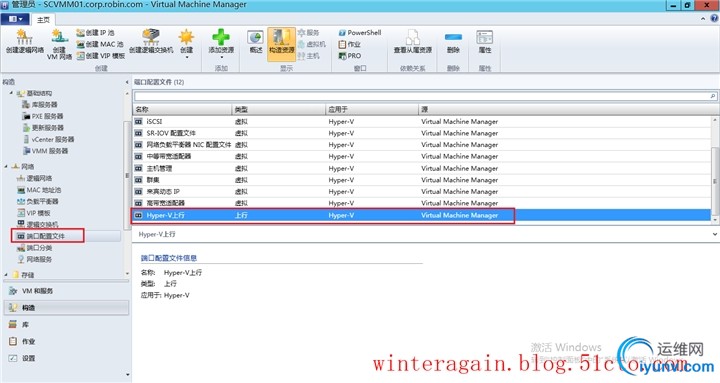Viewport: 720px width, 383px height.
Task: Open the VM 和服务 workspace
Action: tap(66, 291)
